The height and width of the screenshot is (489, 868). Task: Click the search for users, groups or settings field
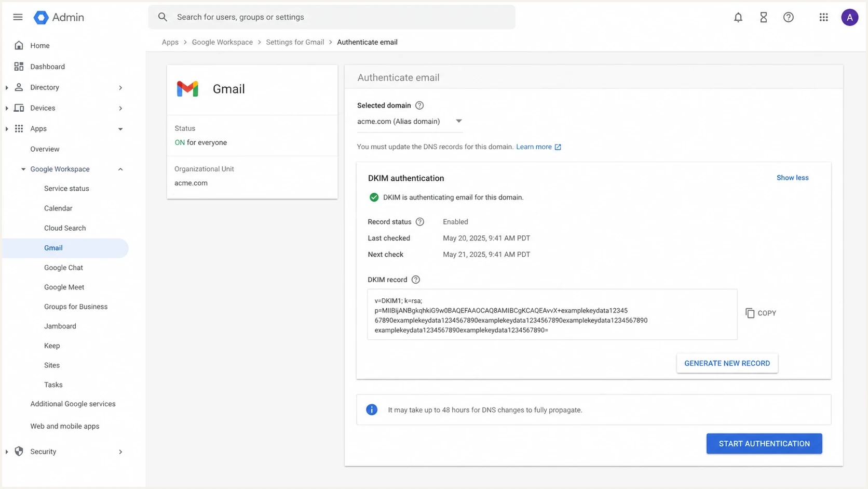point(332,17)
